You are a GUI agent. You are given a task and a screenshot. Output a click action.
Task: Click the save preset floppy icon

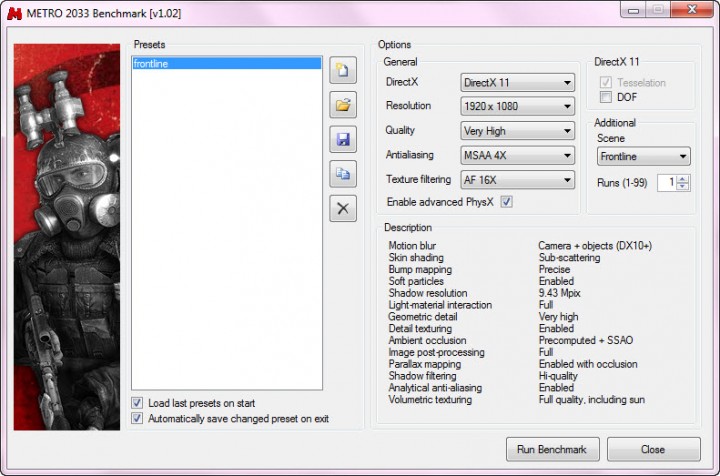point(343,139)
